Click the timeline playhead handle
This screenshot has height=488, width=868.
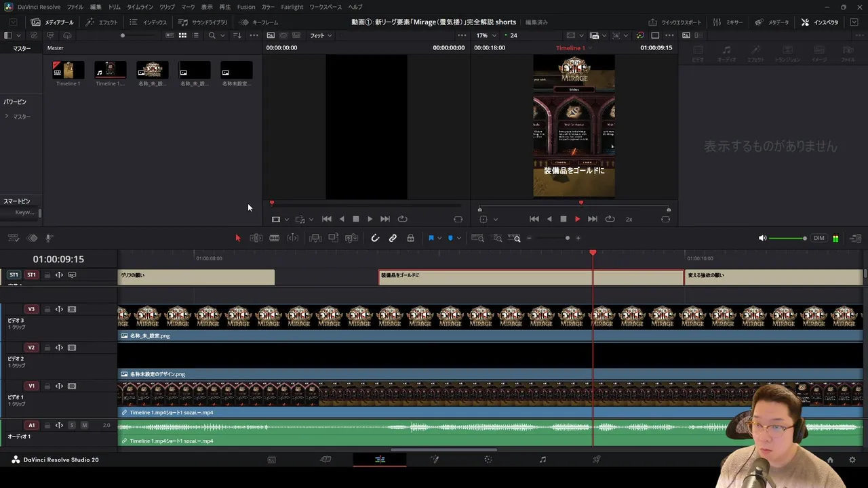point(593,253)
